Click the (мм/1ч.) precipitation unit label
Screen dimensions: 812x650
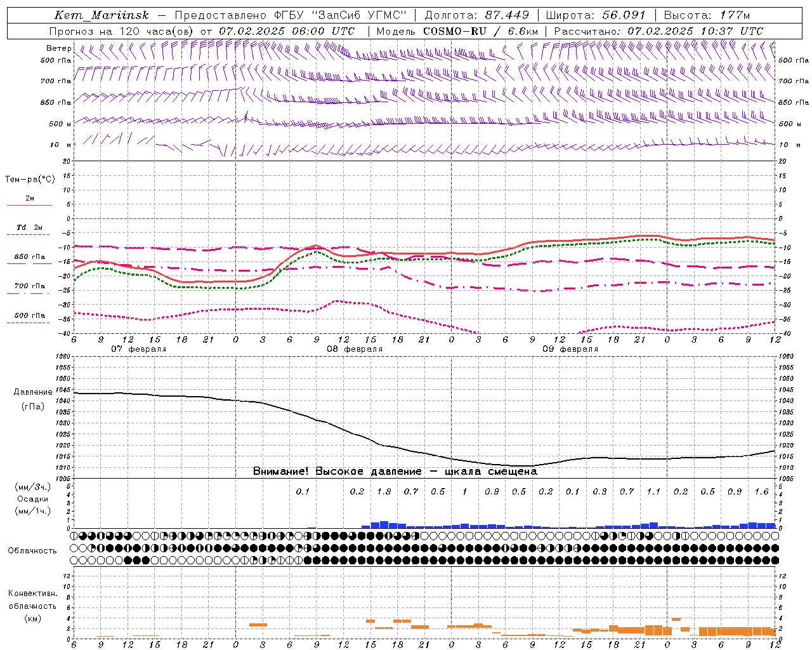[33, 511]
